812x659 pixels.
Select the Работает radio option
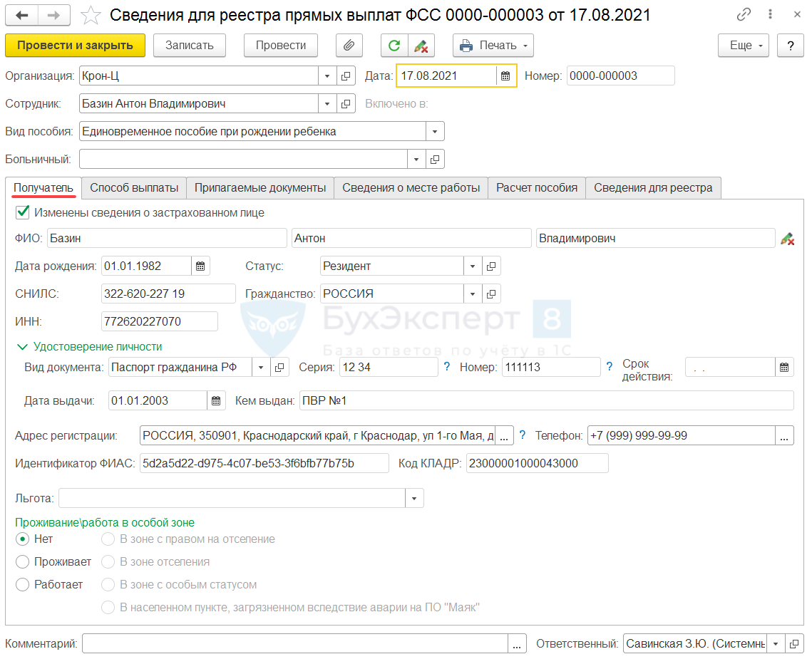[x=22, y=585]
